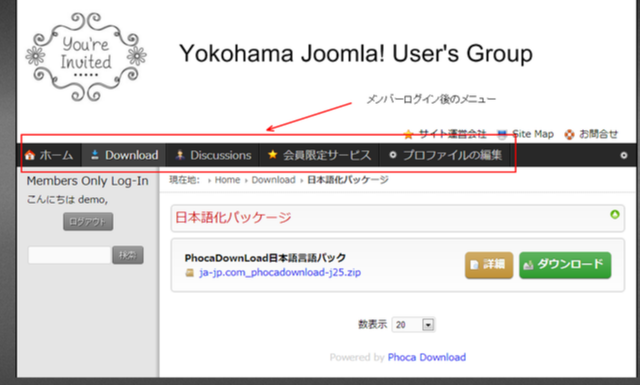The image size is (640, 385).
Task: Click the person icon beside Discussions
Action: point(180,155)
